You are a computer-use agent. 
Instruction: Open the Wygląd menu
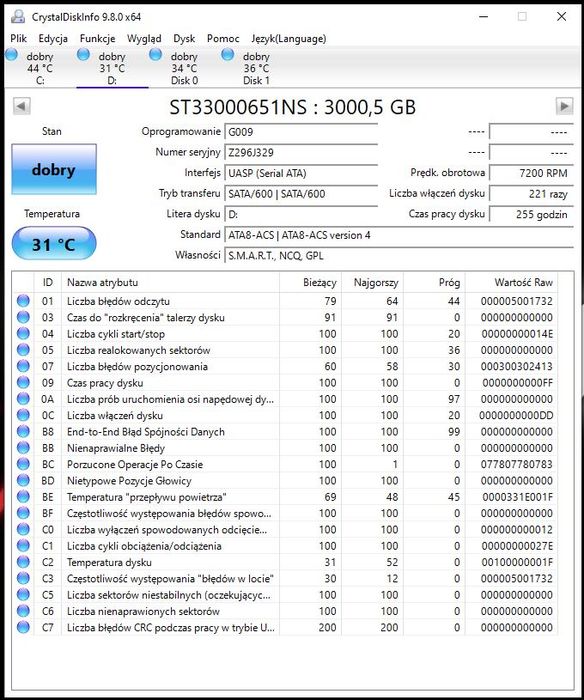coord(144,39)
